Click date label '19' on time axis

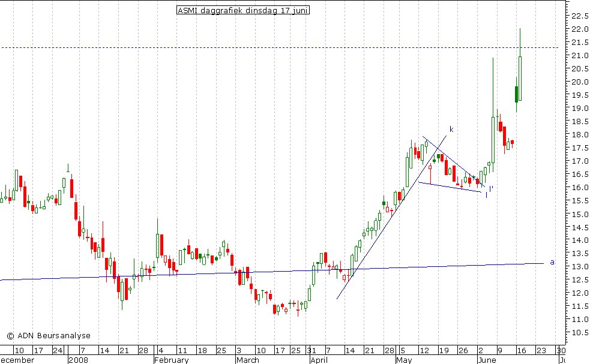[x=444, y=350]
